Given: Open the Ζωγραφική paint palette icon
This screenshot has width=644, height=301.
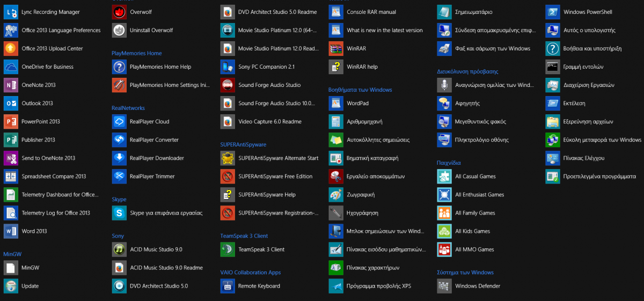Looking at the screenshot, I should [336, 194].
